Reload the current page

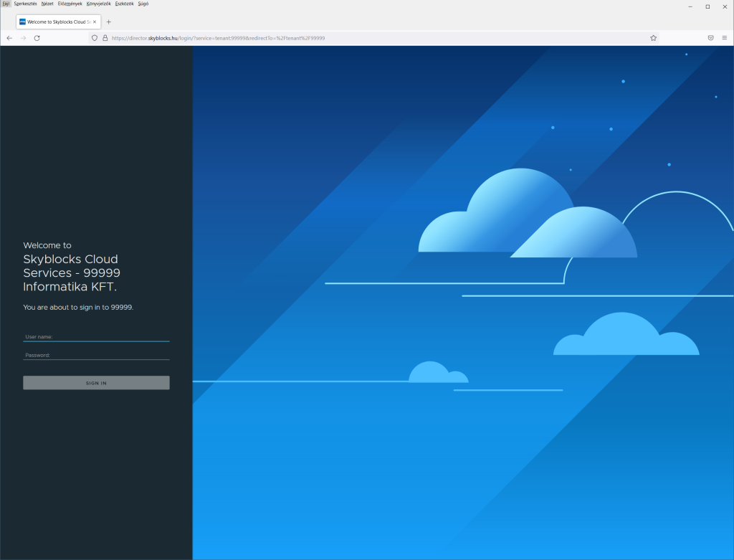pos(37,38)
